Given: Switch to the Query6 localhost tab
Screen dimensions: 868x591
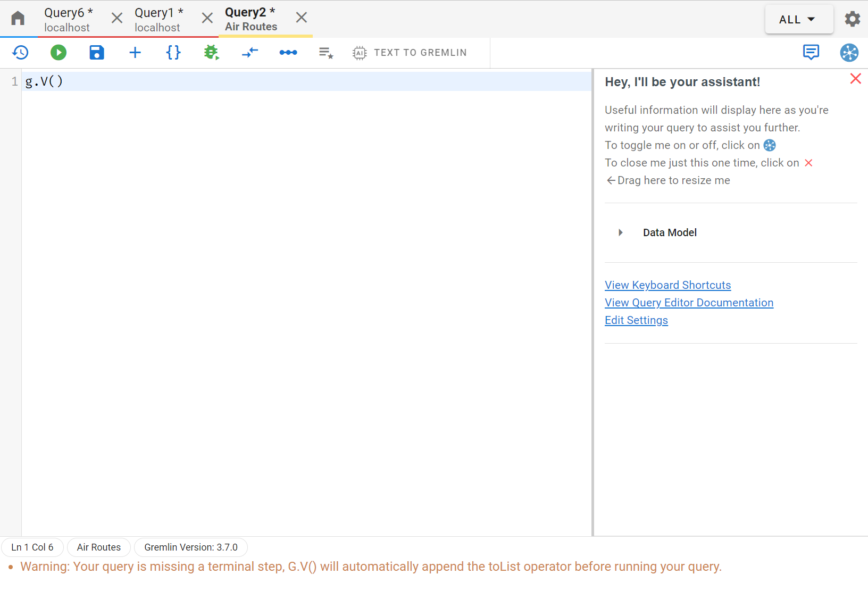Looking at the screenshot, I should (x=68, y=20).
